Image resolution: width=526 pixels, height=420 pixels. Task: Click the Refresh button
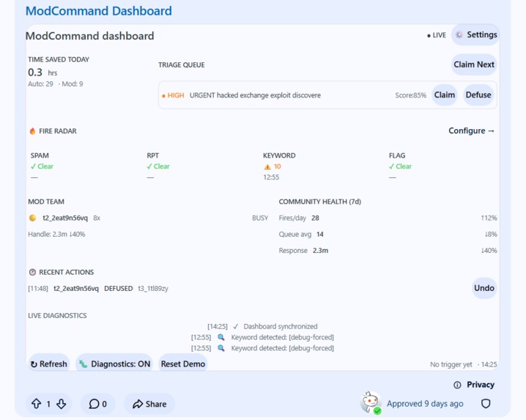click(x=48, y=364)
